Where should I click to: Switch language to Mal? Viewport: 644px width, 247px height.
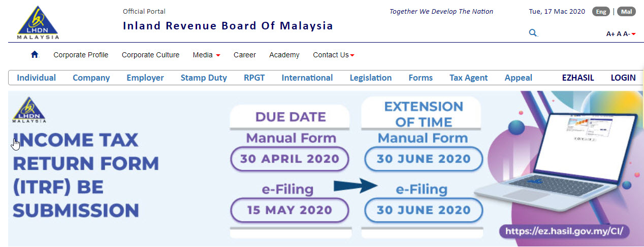click(626, 12)
